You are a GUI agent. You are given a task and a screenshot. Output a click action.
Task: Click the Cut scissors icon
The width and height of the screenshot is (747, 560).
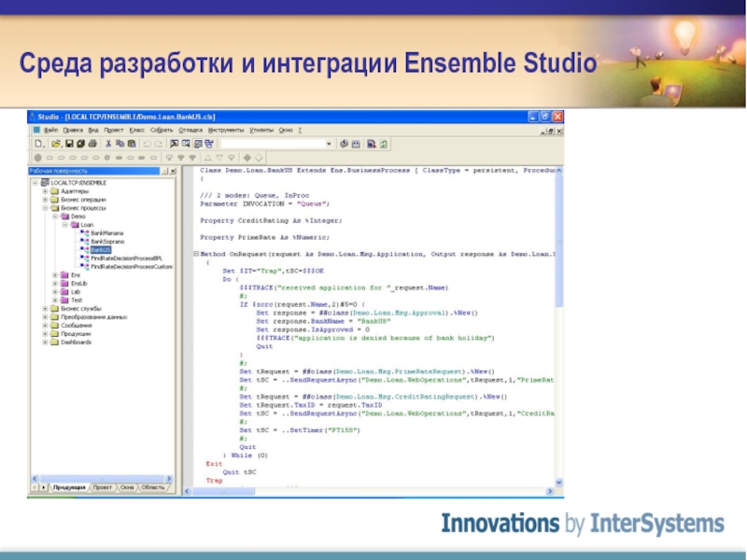[x=107, y=144]
